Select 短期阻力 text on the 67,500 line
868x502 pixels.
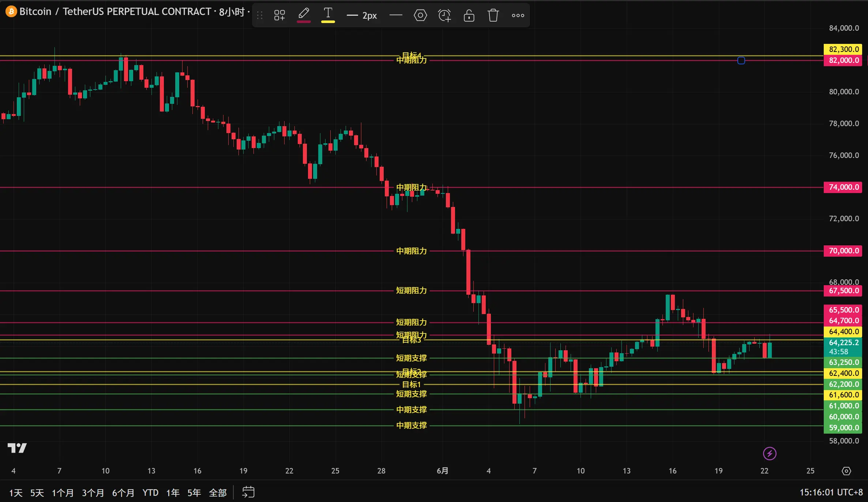point(412,291)
